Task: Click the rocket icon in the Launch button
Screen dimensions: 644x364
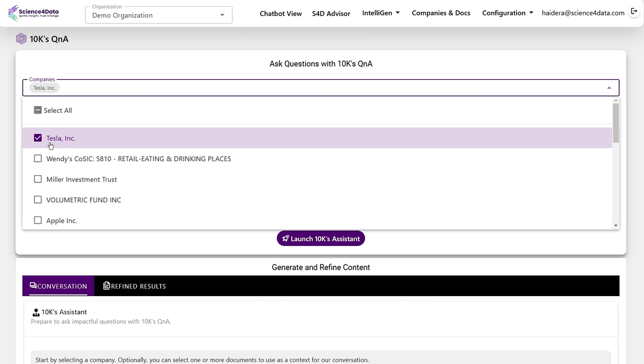Action: [x=285, y=238]
